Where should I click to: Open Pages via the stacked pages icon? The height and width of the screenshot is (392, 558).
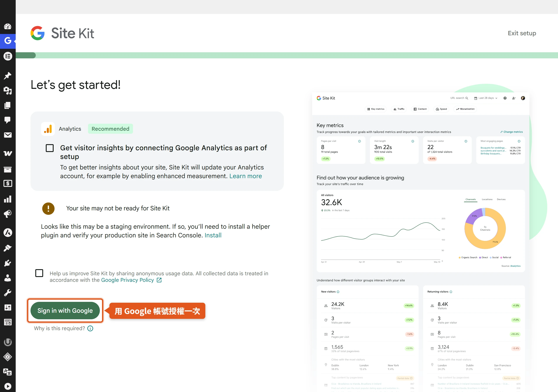pos(8,105)
